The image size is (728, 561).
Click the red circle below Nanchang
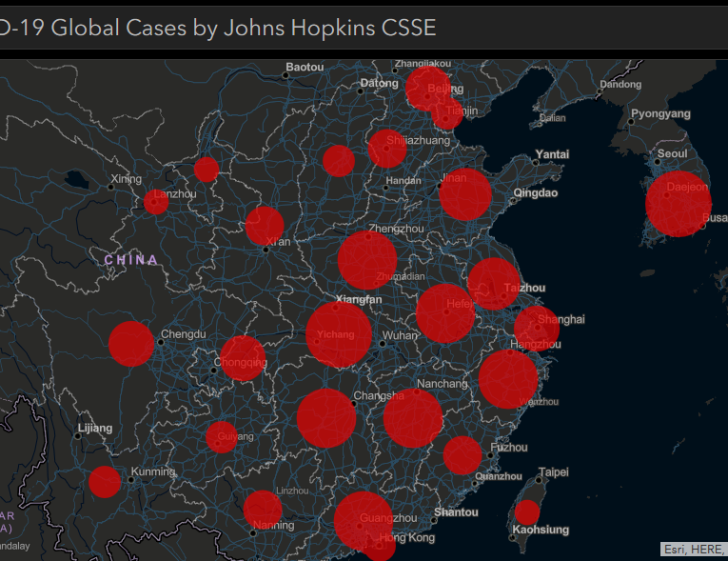(x=413, y=418)
